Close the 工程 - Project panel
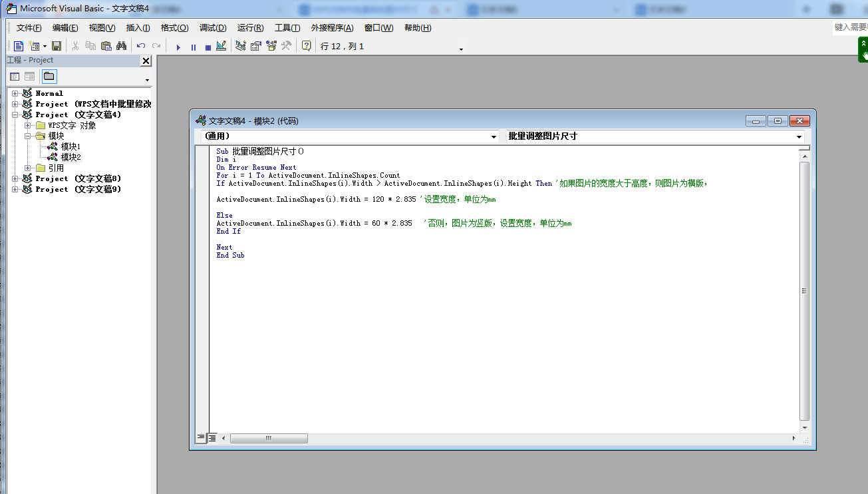Image resolution: width=868 pixels, height=494 pixels. tap(146, 61)
